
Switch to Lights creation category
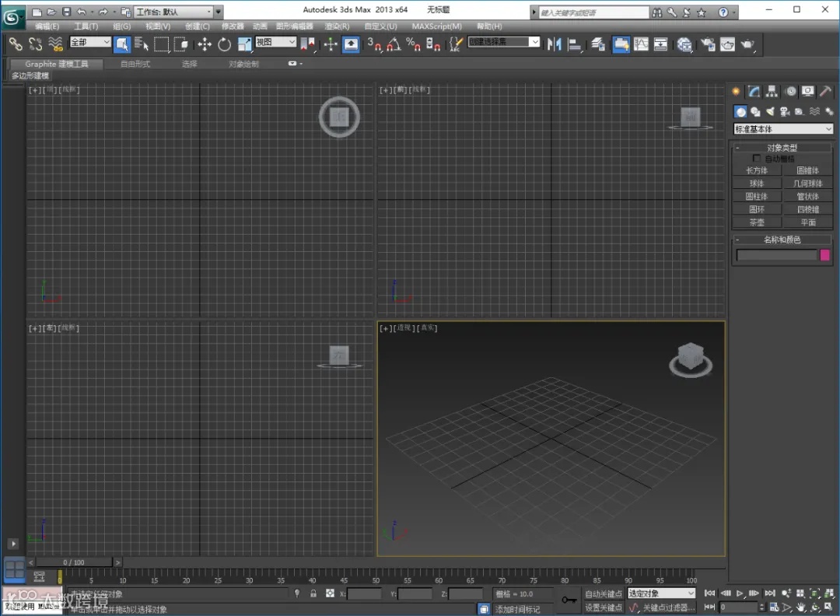(770, 112)
